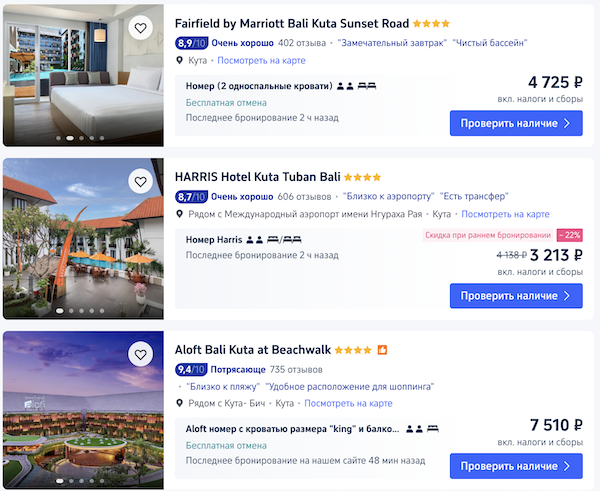Click the location pin icon for HARRIS Hotel

179,215
